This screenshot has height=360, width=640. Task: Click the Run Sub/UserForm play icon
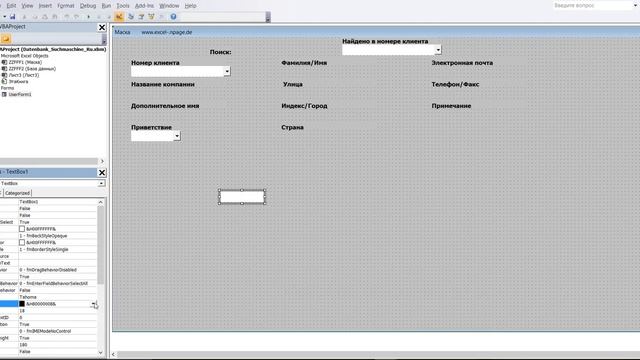pyautogui.click(x=88, y=17)
